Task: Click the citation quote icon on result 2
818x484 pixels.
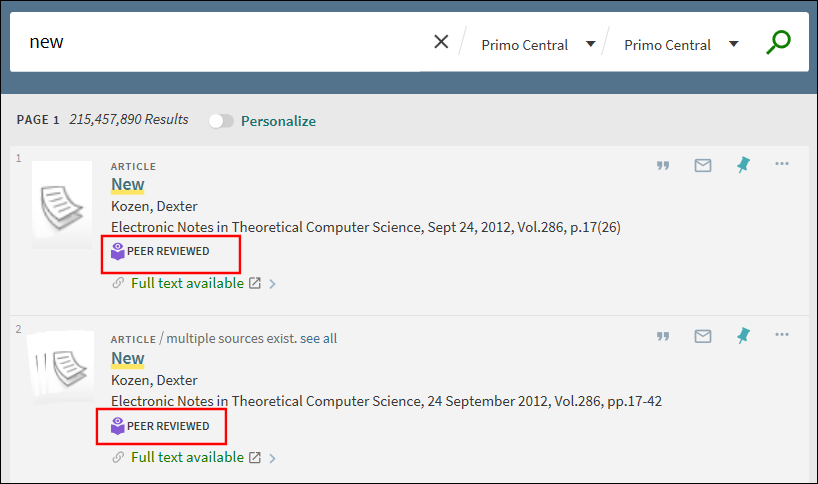Action: click(x=662, y=337)
